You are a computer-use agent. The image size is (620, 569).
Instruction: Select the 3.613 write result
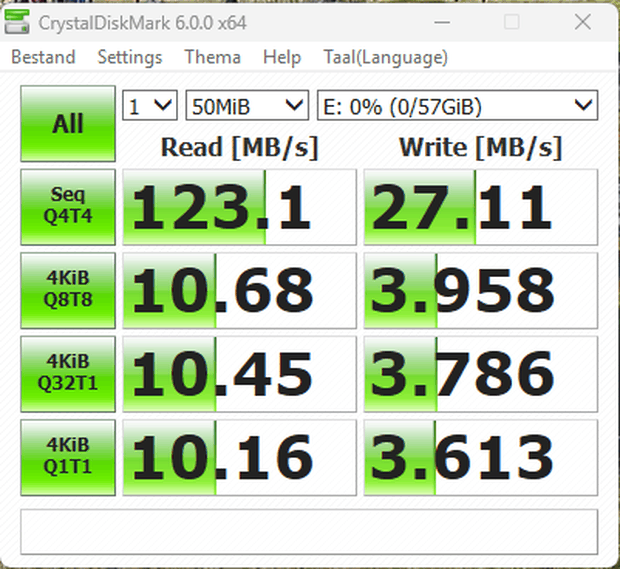coord(481,457)
